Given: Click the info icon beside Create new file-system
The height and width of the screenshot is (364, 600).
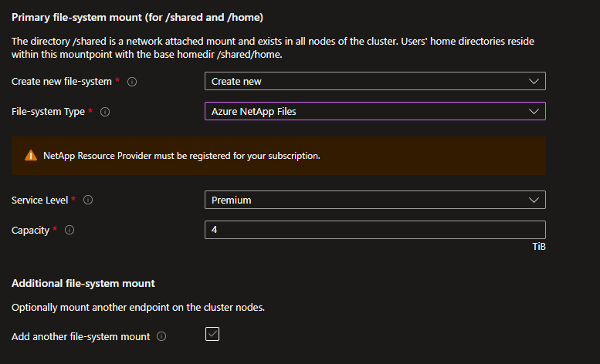Looking at the screenshot, I should point(132,82).
